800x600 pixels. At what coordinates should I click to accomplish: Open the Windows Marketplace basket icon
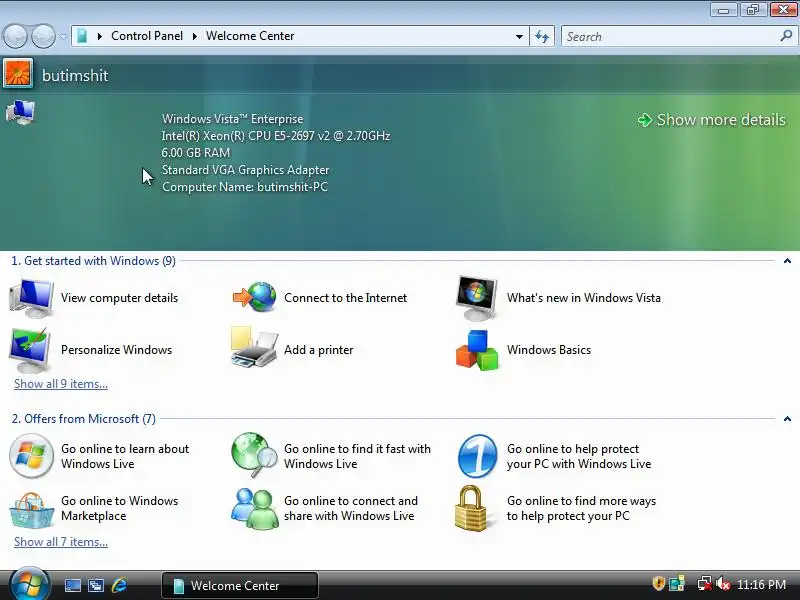click(31, 509)
